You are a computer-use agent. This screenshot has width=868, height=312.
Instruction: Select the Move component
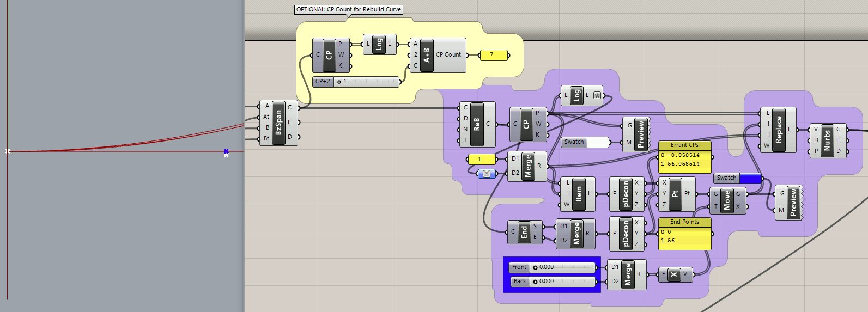(727, 200)
